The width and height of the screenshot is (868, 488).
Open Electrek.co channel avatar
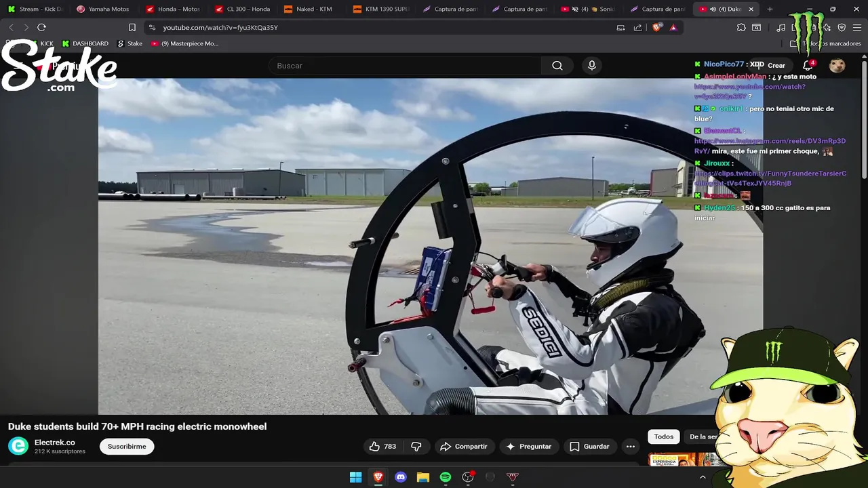pyautogui.click(x=18, y=446)
